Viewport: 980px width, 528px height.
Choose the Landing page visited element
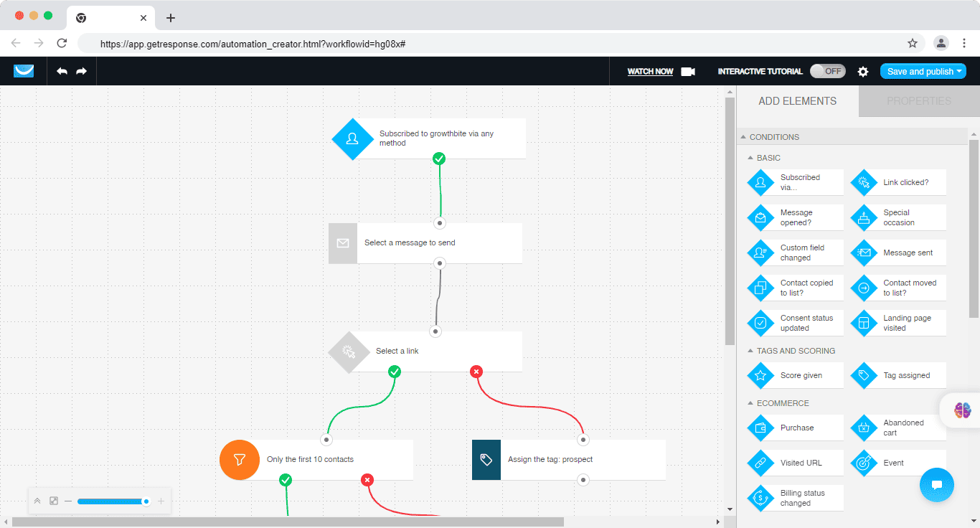[898, 323]
